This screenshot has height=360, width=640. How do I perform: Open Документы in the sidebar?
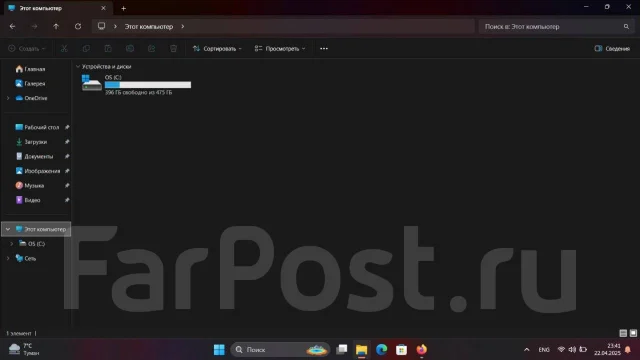click(x=34, y=156)
